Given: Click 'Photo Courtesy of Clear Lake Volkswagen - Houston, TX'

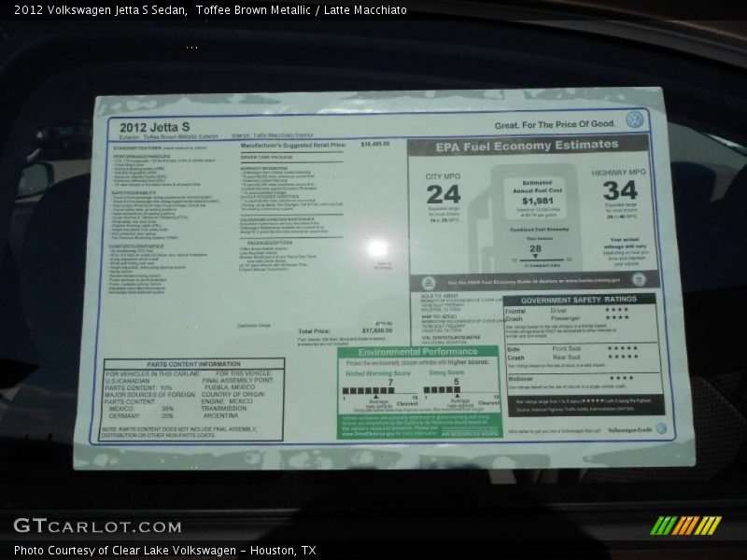Looking at the screenshot, I should (x=165, y=551).
